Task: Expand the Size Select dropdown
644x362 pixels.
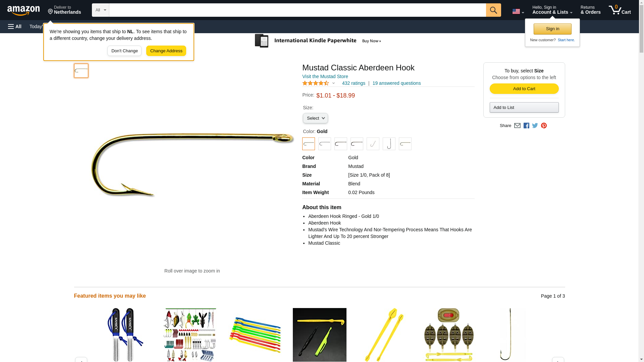Action: point(315,118)
